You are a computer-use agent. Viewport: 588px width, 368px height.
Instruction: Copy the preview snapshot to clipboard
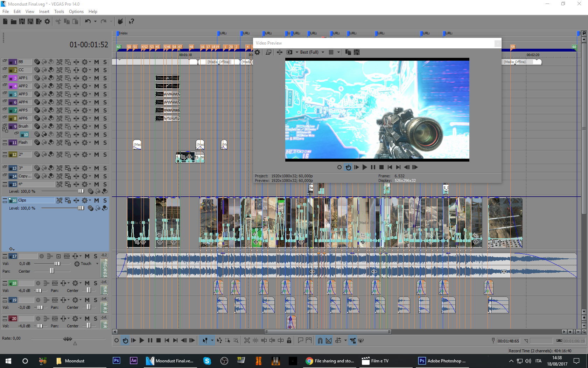tap(348, 52)
